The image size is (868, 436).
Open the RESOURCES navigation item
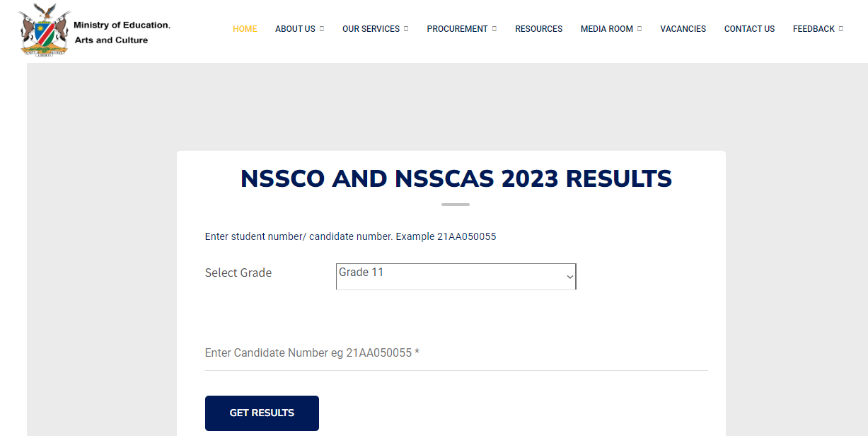pos(538,29)
